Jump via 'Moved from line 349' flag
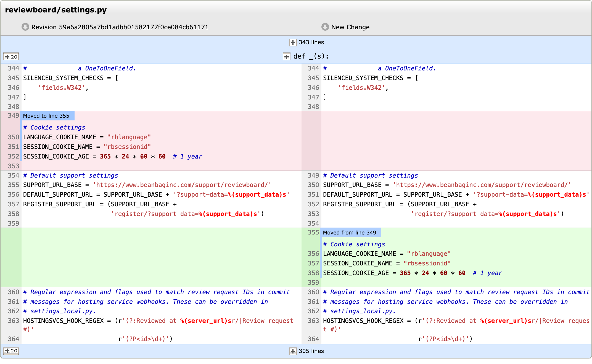The image size is (592, 364). point(350,233)
